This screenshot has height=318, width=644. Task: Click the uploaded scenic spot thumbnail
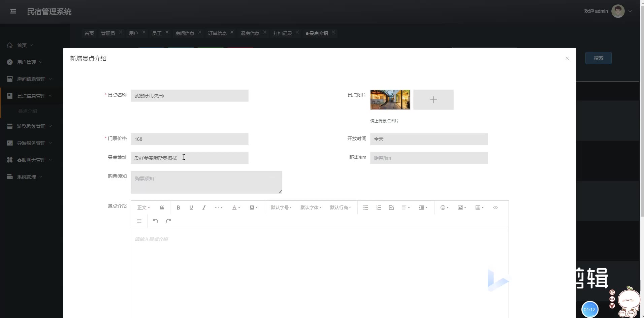point(390,100)
